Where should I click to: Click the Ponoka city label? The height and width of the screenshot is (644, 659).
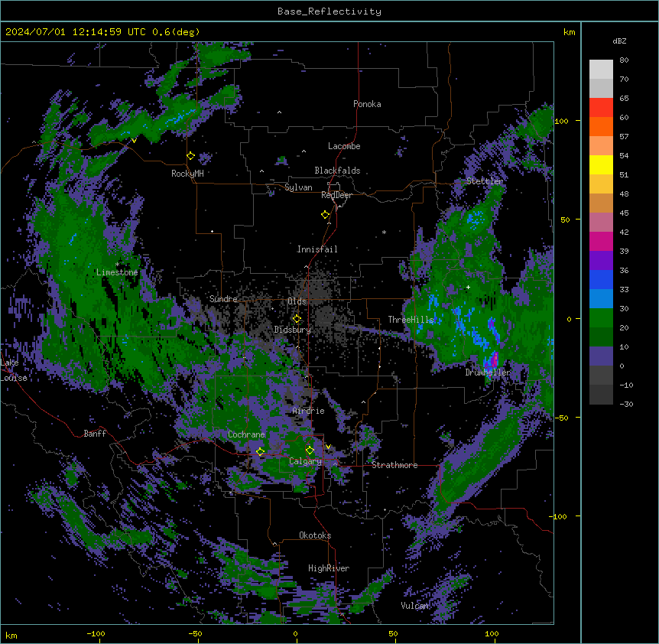click(x=367, y=104)
